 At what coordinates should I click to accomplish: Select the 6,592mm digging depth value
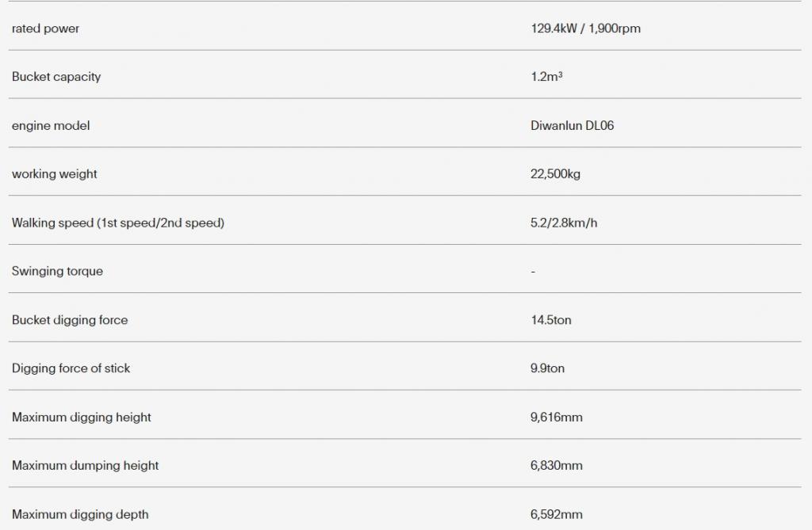(x=557, y=514)
